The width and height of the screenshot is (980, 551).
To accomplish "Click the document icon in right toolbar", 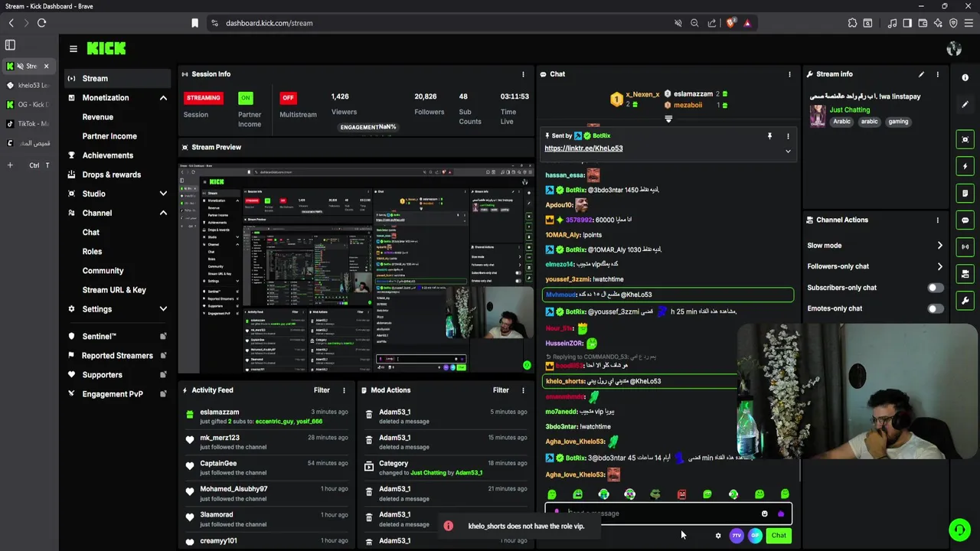I will point(965,193).
